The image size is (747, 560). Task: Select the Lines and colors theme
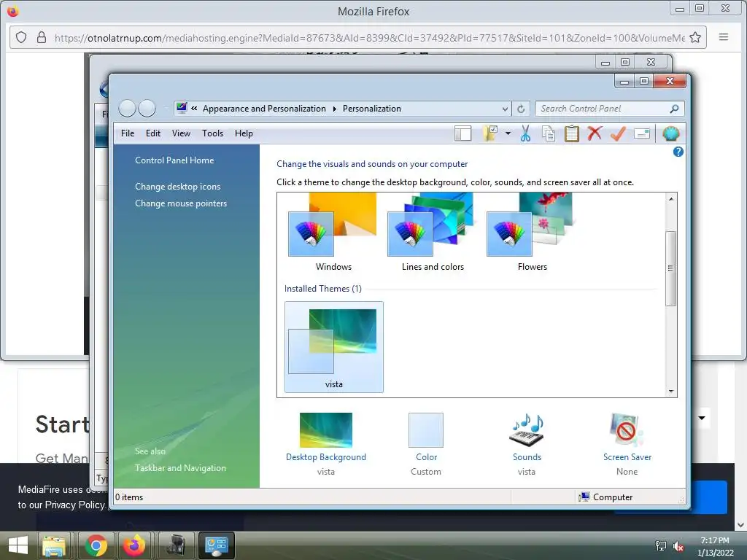coord(432,233)
